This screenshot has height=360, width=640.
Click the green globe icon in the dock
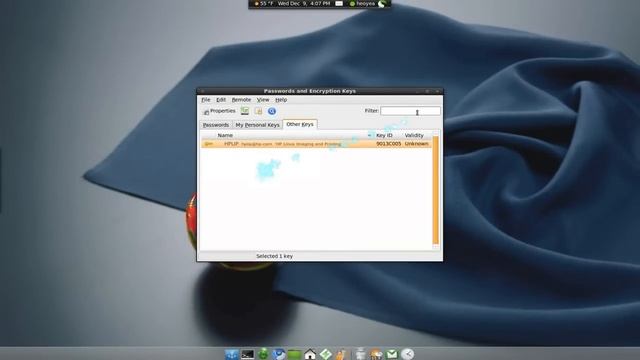pos(263,353)
